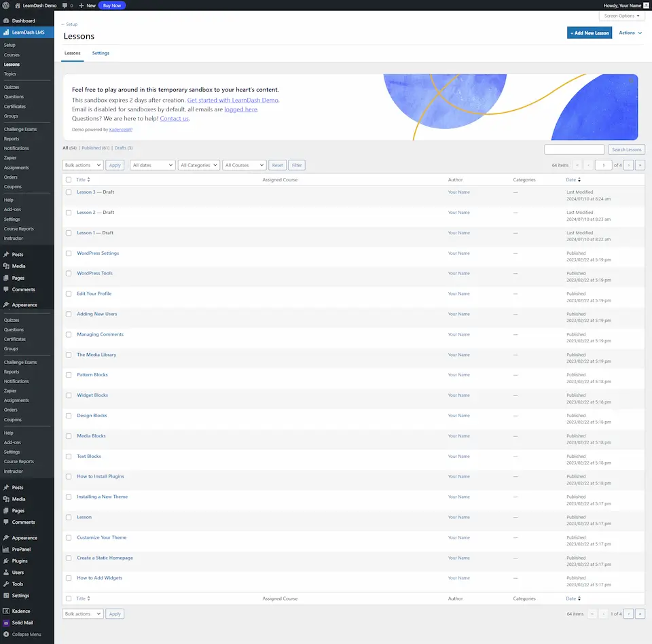
Task: Switch to the Settings tab beside Lessons
Action: tap(101, 53)
